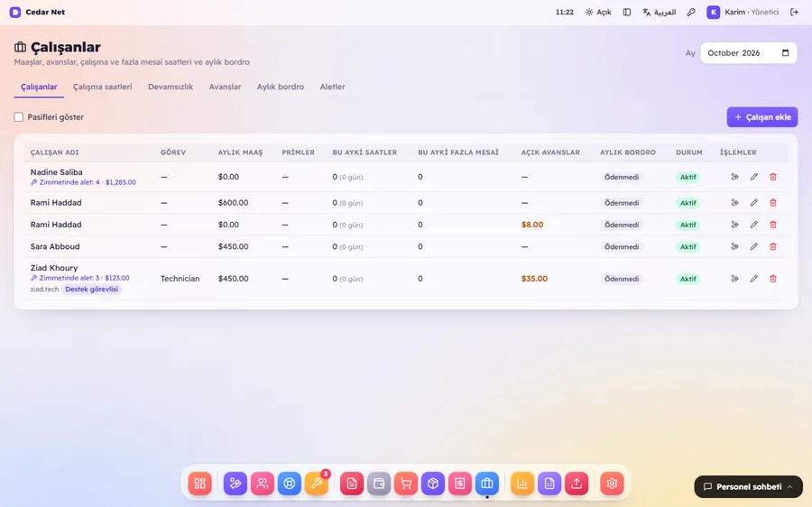Click the Technician role cell
812x507 pixels.
pos(180,279)
